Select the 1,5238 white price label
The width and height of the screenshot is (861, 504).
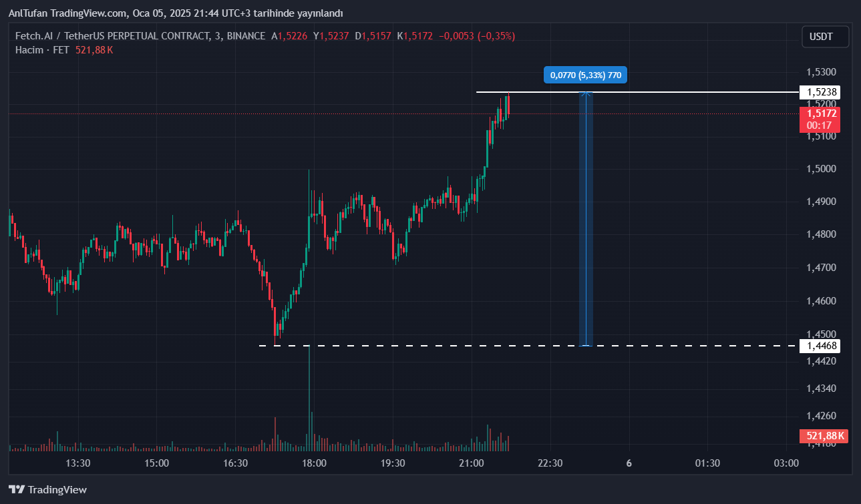822,92
